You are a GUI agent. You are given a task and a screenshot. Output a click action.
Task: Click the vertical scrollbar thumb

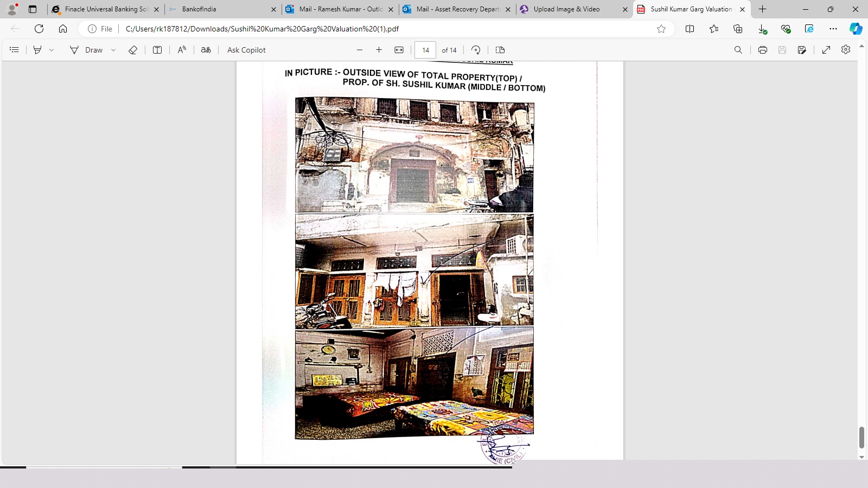click(x=861, y=437)
